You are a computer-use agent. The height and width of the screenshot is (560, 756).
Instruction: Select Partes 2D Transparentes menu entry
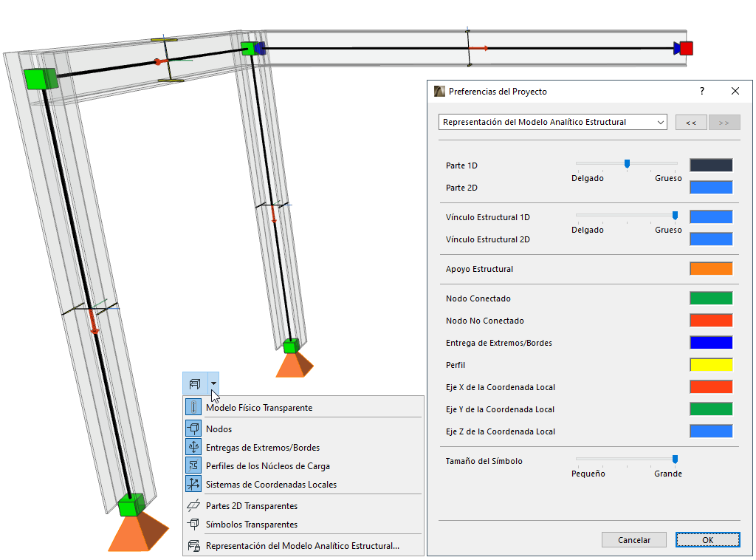[x=303, y=505]
